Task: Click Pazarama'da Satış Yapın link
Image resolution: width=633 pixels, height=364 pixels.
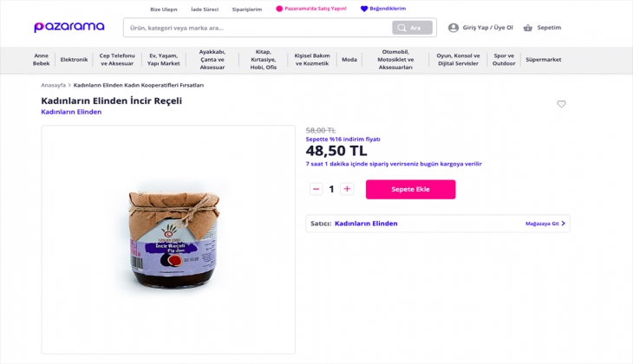Action: pos(311,9)
